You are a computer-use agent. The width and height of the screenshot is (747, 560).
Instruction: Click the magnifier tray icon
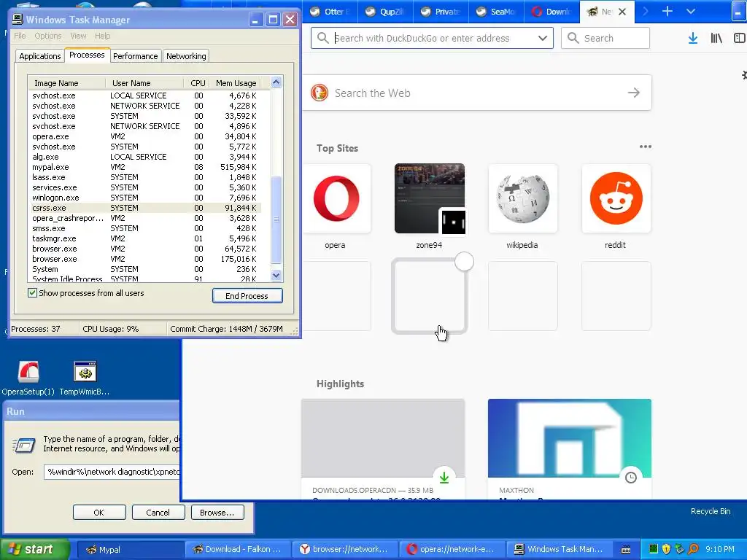[x=693, y=549]
